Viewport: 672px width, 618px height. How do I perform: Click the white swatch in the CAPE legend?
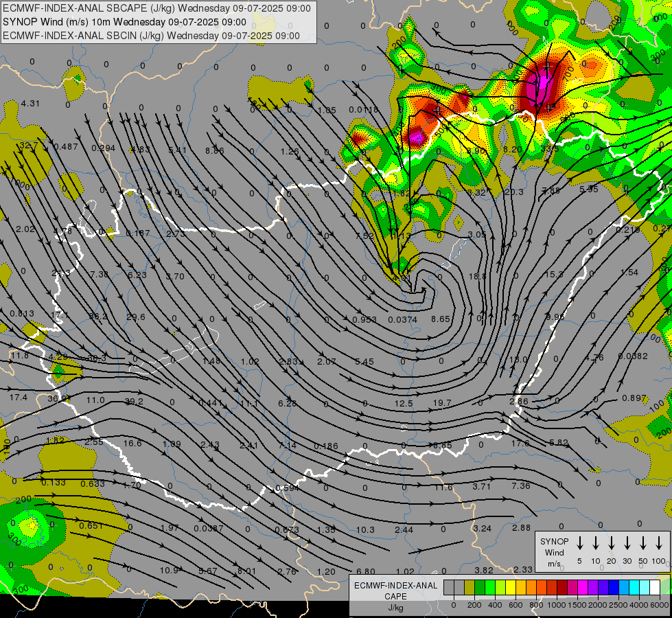(654, 587)
